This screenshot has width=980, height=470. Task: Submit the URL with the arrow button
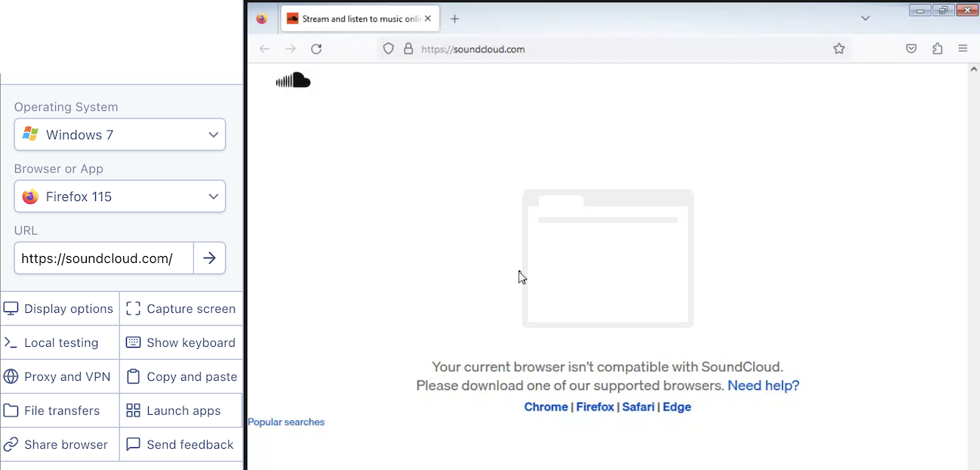coord(210,258)
